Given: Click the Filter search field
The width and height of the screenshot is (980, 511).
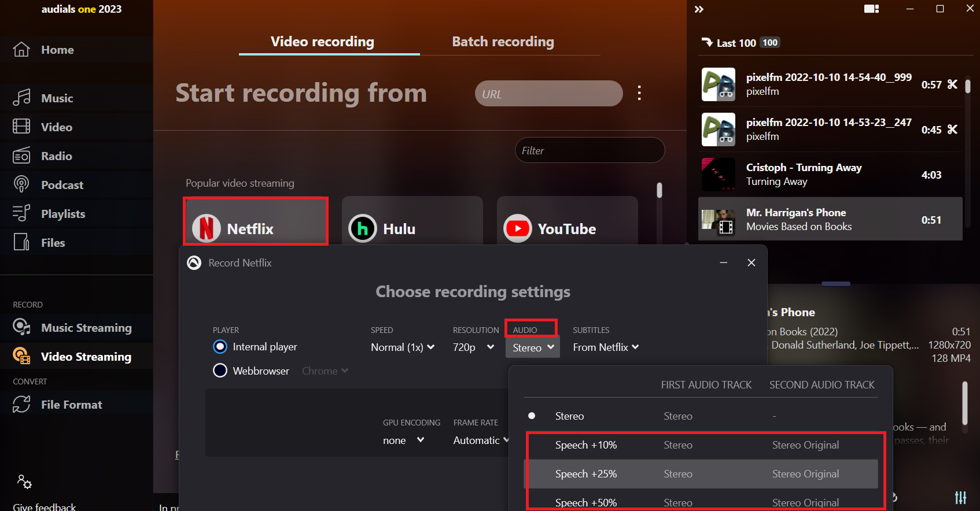Looking at the screenshot, I should (x=590, y=150).
